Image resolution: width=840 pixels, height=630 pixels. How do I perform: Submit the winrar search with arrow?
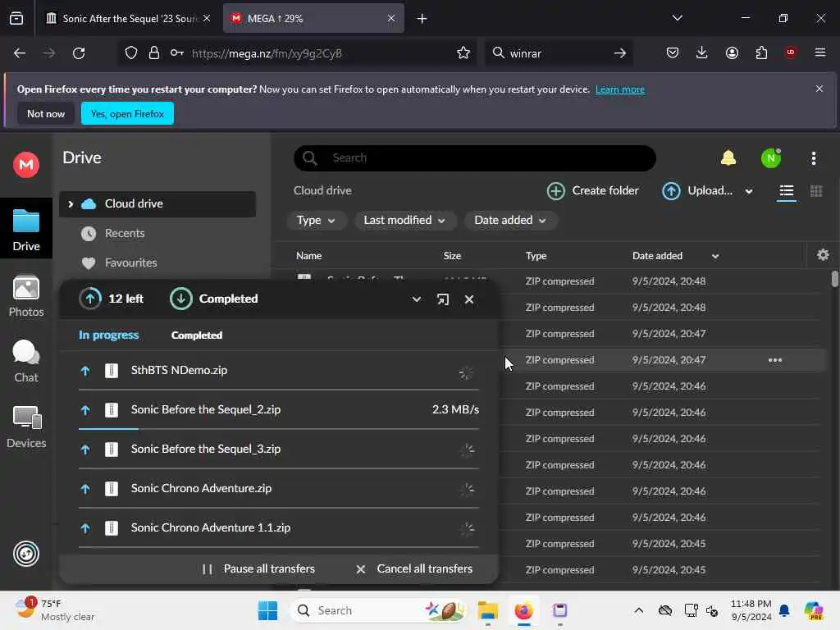(x=620, y=53)
